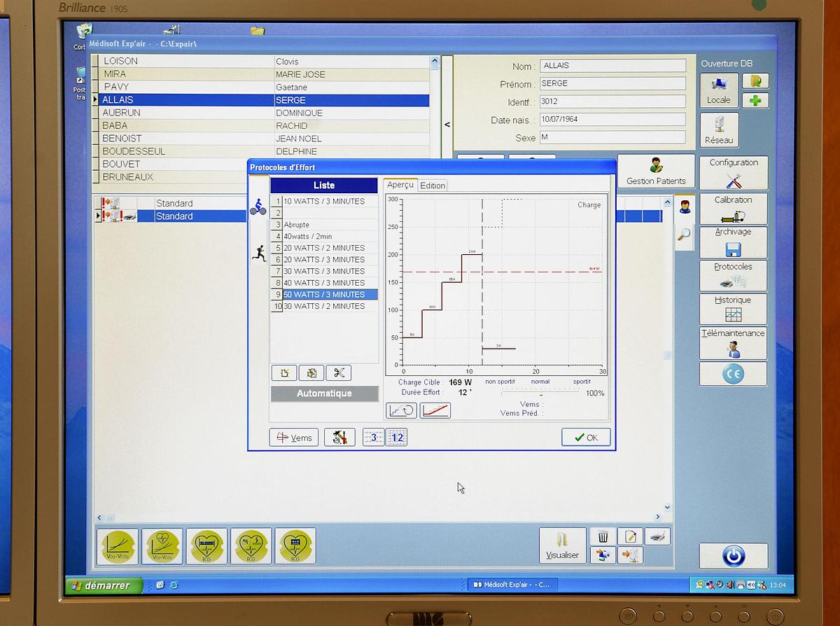Image resolution: width=840 pixels, height=626 pixels.
Task: Cut protocol using the scissors icon
Action: coord(339,373)
